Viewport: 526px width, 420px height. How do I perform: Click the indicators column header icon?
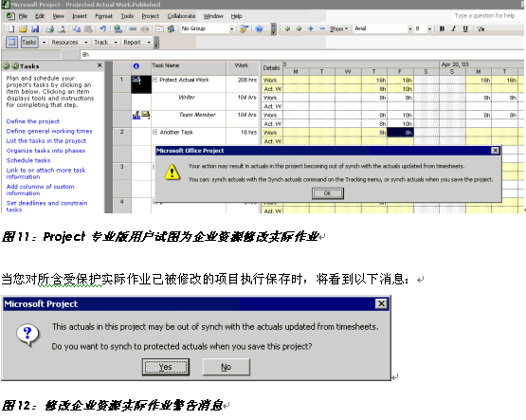tap(136, 66)
